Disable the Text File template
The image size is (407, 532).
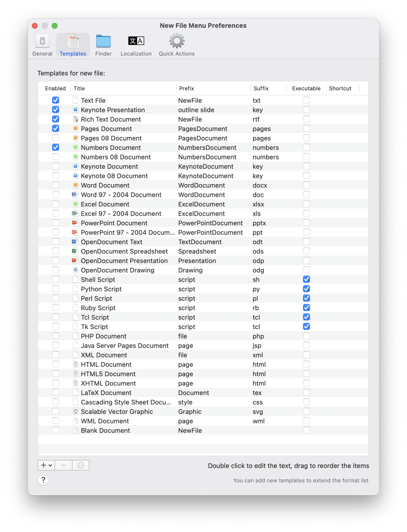point(55,100)
